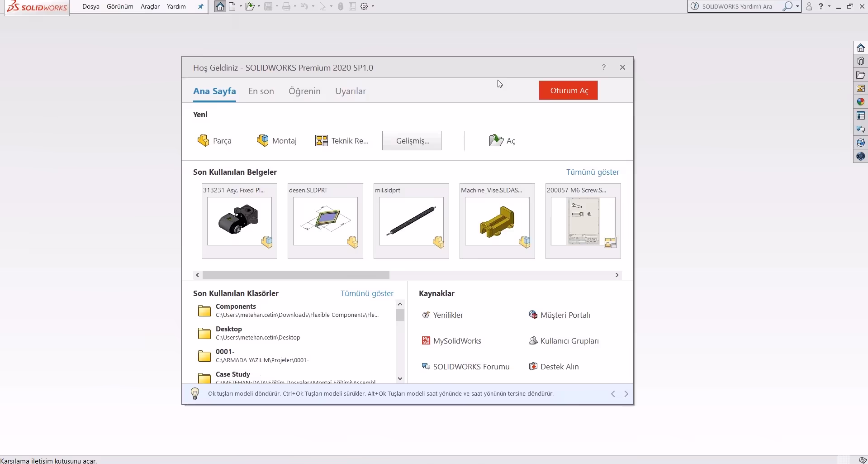Image resolution: width=868 pixels, height=464 pixels.
Task: Click the SOLIDWORKS Yardım'ı Ara search field
Action: 737,6
